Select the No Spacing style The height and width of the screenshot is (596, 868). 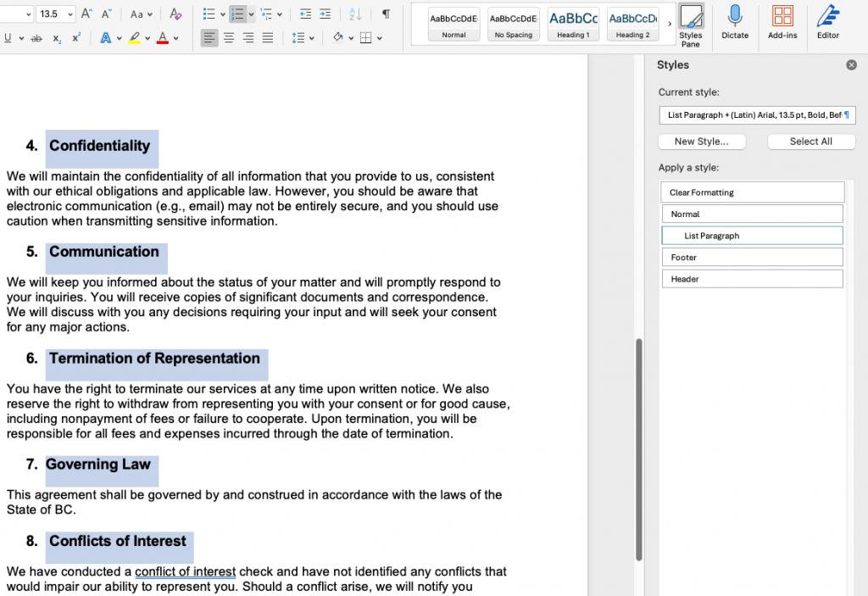(512, 23)
